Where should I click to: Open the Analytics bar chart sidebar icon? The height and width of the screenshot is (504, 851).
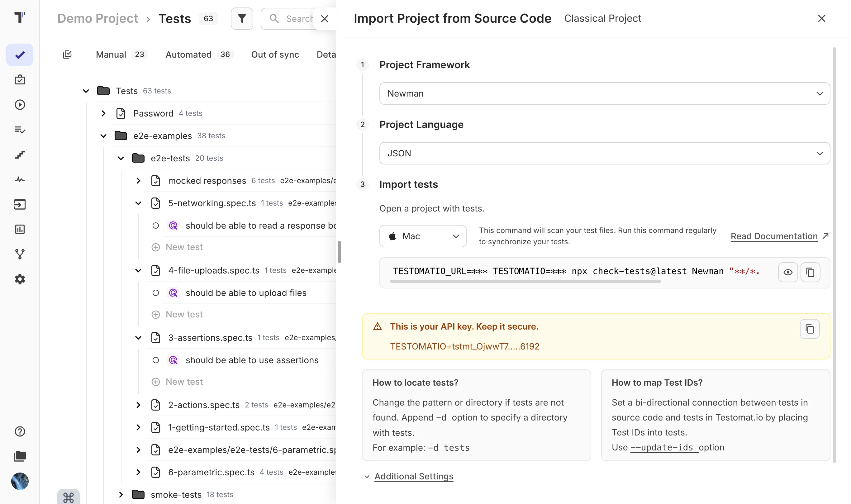20,229
